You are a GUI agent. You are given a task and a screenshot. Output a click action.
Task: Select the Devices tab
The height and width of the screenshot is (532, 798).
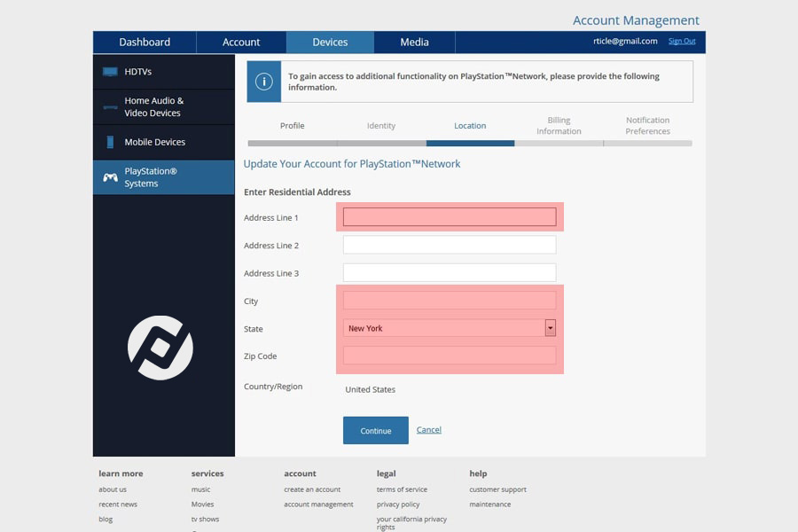click(x=330, y=43)
